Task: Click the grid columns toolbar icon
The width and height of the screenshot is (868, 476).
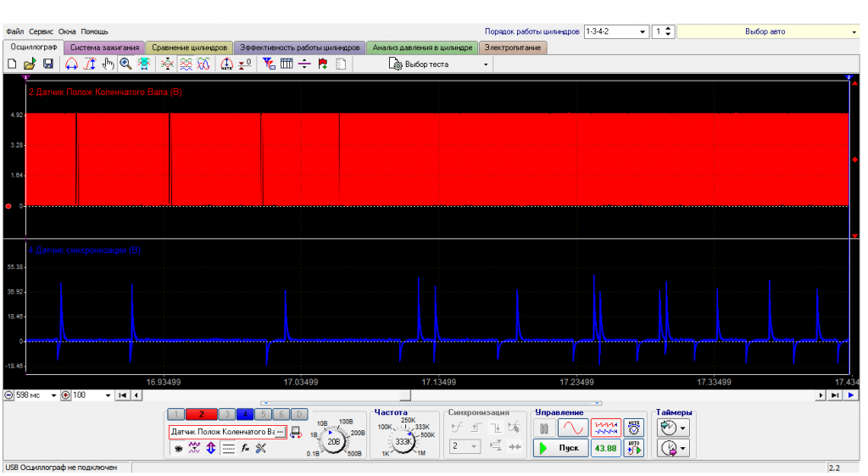Action: 287,64
